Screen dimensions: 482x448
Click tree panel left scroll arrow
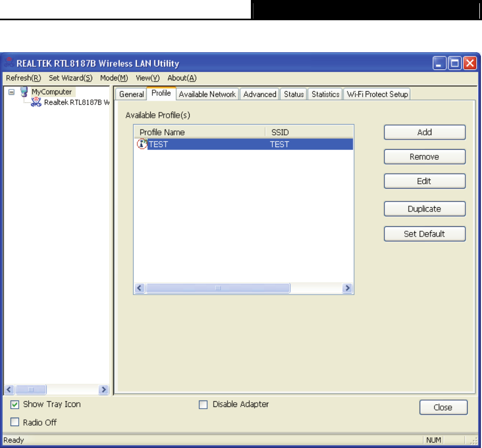click(9, 389)
